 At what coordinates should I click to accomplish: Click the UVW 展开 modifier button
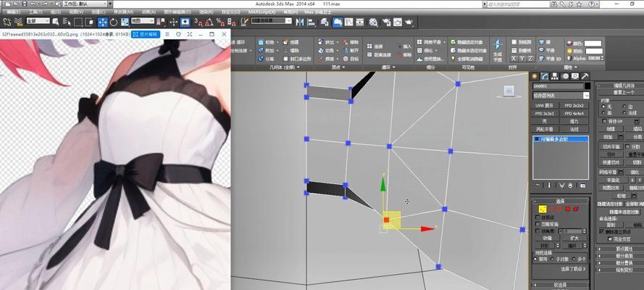tap(545, 106)
